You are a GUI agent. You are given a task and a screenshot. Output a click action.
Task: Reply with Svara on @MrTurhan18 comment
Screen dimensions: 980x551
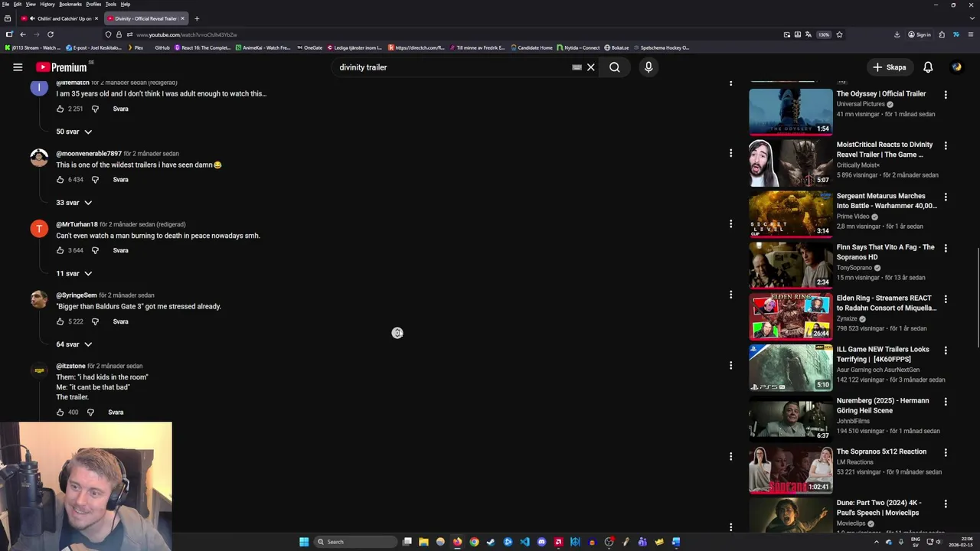pos(120,250)
